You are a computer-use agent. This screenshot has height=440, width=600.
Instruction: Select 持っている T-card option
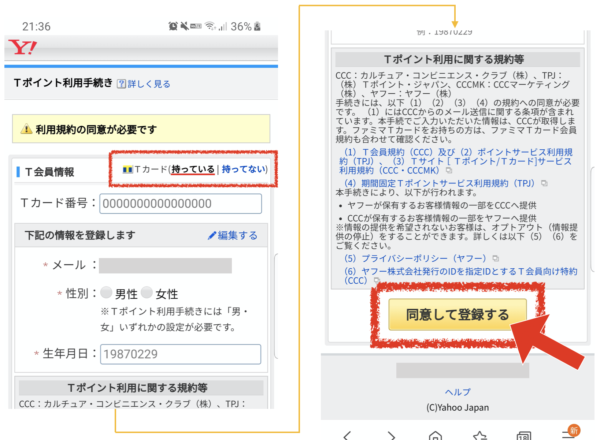[193, 169]
